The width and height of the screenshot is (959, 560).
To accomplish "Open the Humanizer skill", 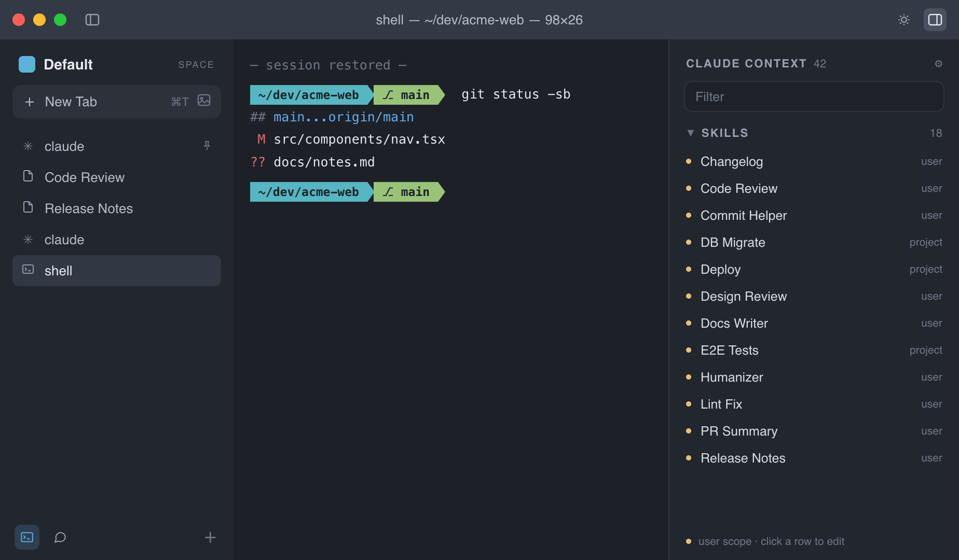I will (x=814, y=377).
